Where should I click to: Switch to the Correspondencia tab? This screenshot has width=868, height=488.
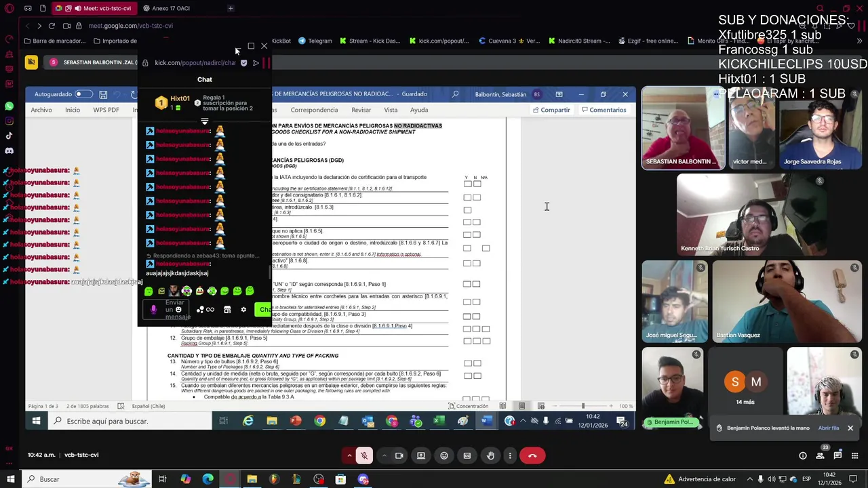click(x=314, y=110)
